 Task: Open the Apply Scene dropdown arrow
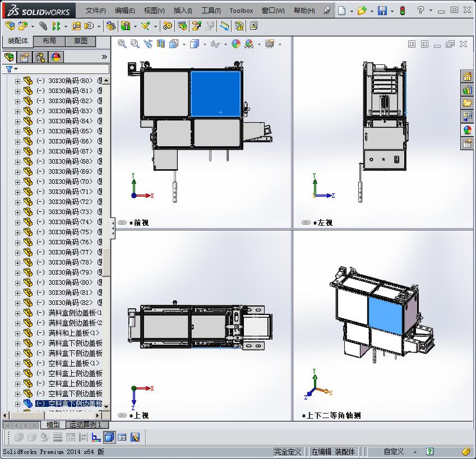click(x=259, y=45)
